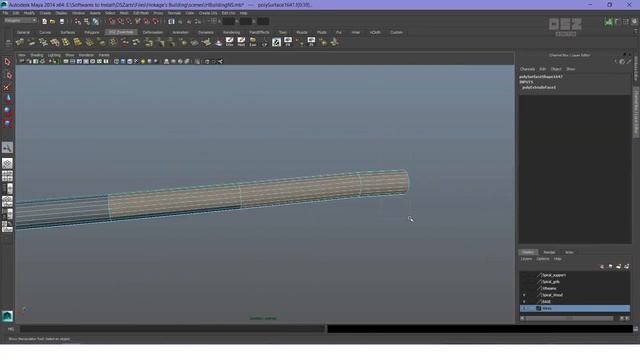Switch to the Deformation shelf tab
Viewport: 640px width, 360px height.
point(153,32)
